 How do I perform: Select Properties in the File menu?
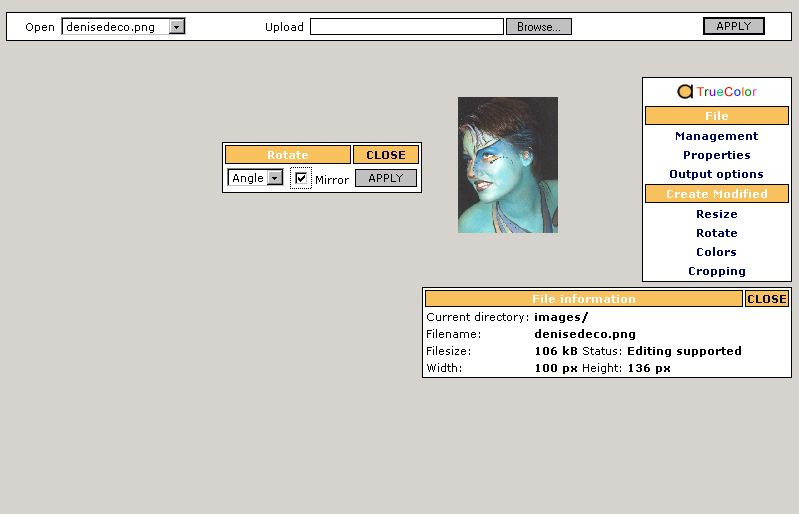coord(716,155)
